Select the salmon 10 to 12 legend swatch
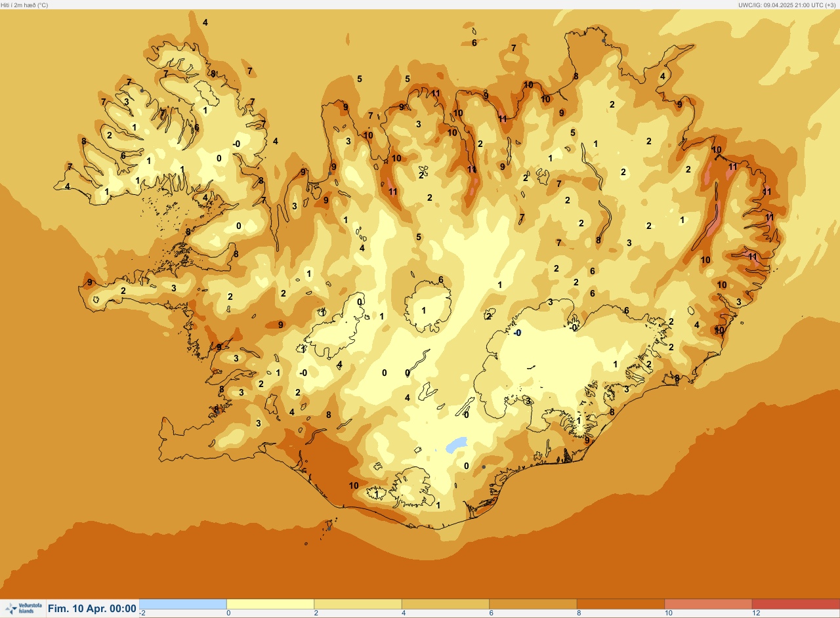Image resolution: width=840 pixels, height=618 pixels. (x=708, y=604)
